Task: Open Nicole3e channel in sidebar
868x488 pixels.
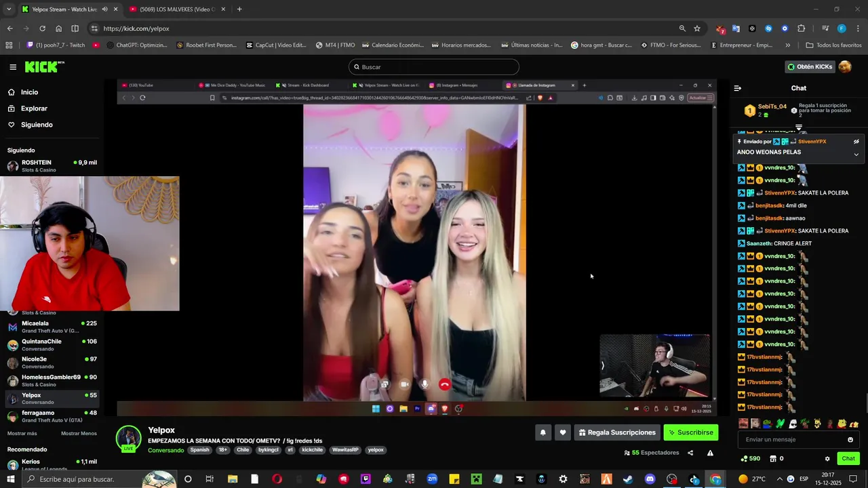Action: click(x=52, y=363)
